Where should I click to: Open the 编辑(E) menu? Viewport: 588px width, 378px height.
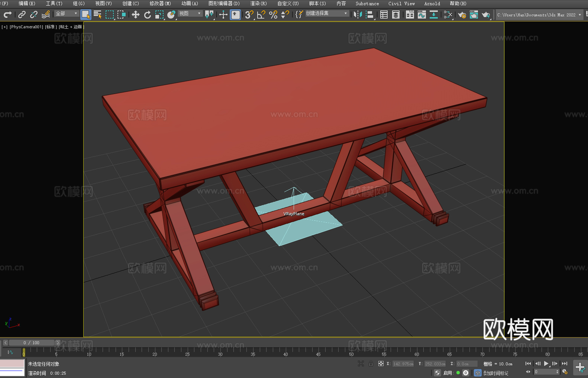[27, 3]
